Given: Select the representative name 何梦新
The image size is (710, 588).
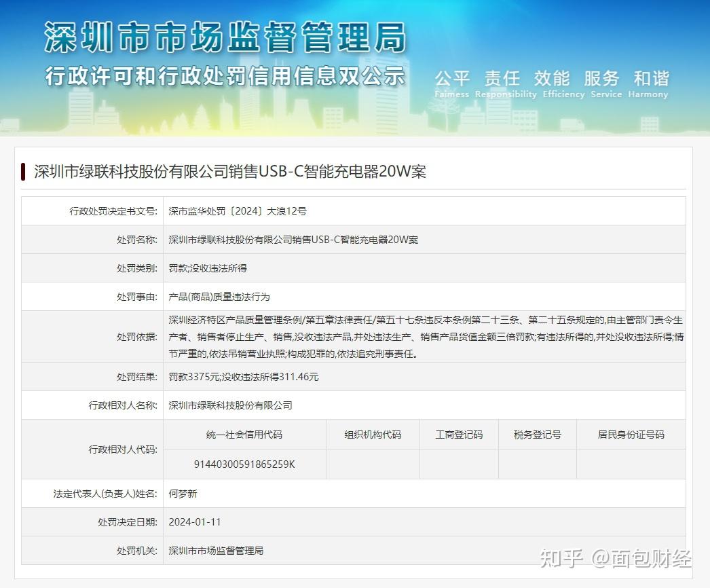Looking at the screenshot, I should point(183,494).
